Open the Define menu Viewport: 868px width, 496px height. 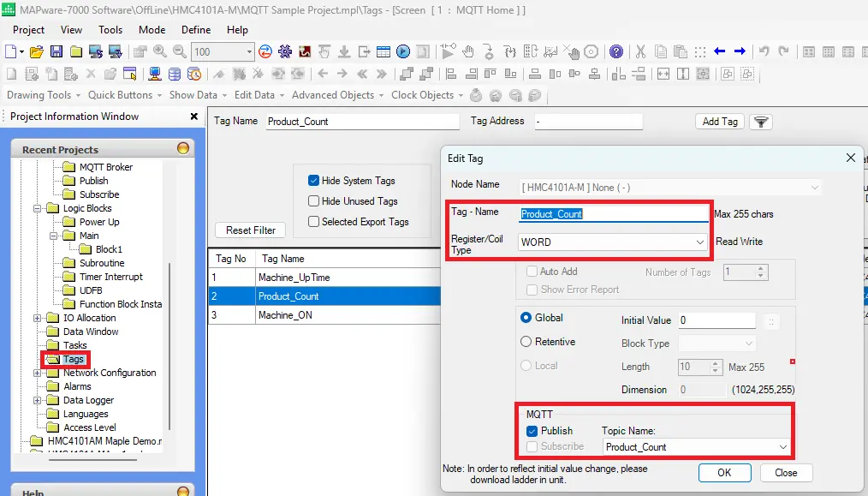coord(196,30)
